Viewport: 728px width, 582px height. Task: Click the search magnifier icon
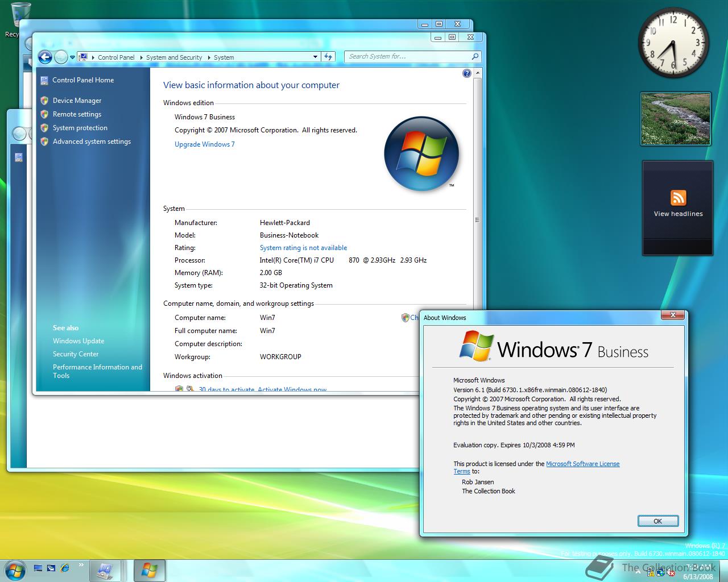click(x=475, y=57)
